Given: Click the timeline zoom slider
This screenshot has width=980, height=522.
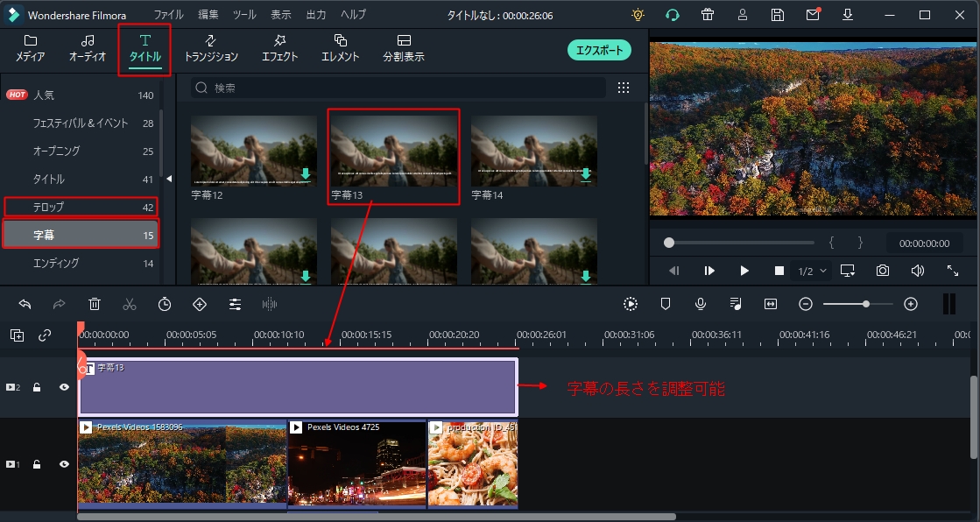Looking at the screenshot, I should 858,305.
